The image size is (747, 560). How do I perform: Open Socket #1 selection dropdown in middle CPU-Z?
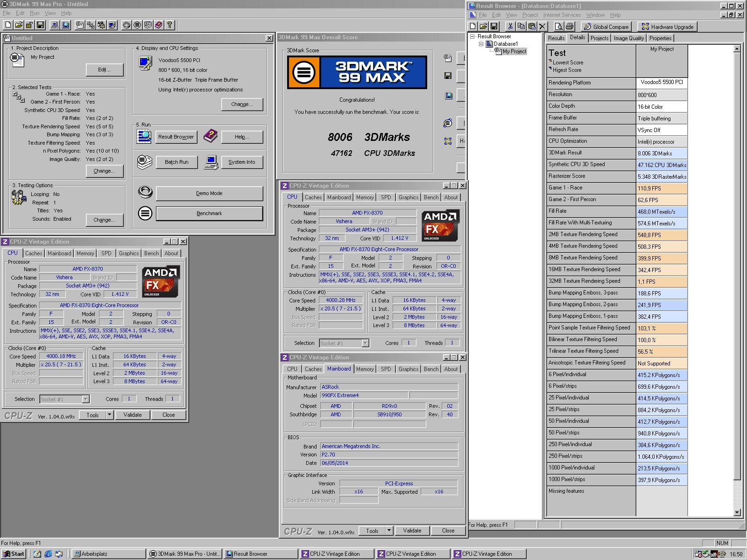point(365,343)
